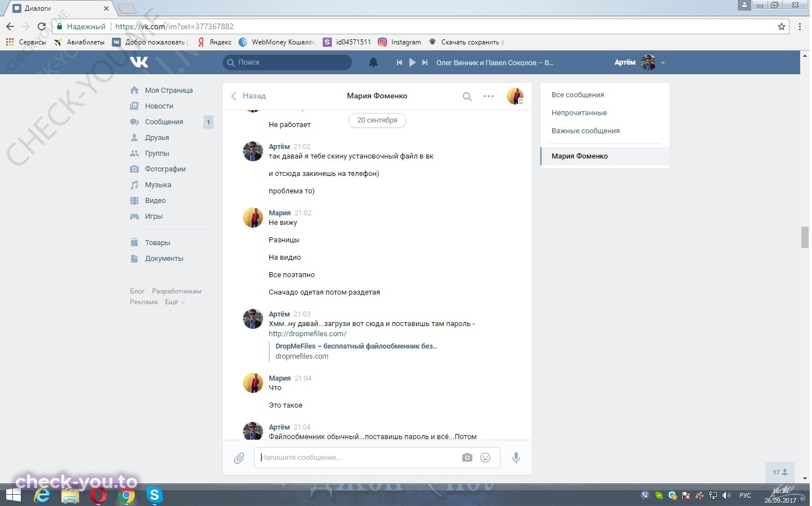Open Друзья in sidebar

click(x=157, y=138)
